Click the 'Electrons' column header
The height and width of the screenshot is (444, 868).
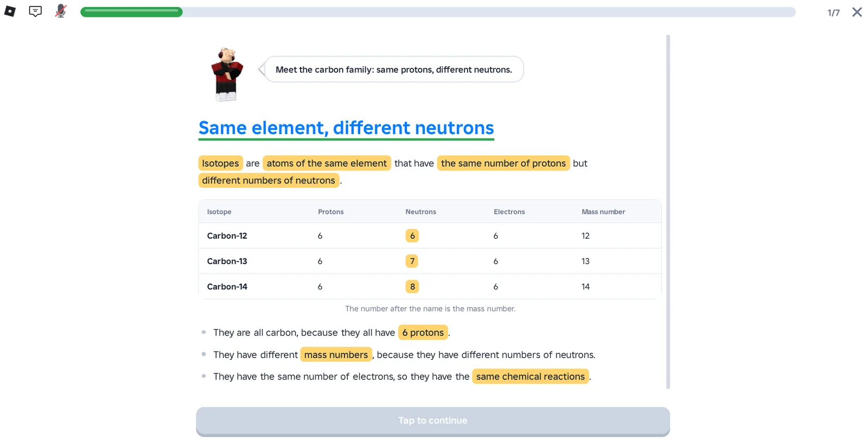pos(509,212)
